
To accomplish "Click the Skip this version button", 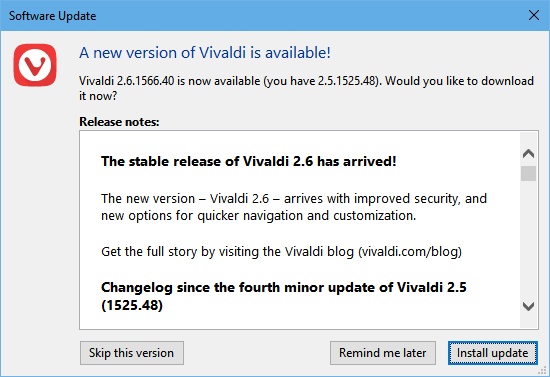I will click(132, 353).
